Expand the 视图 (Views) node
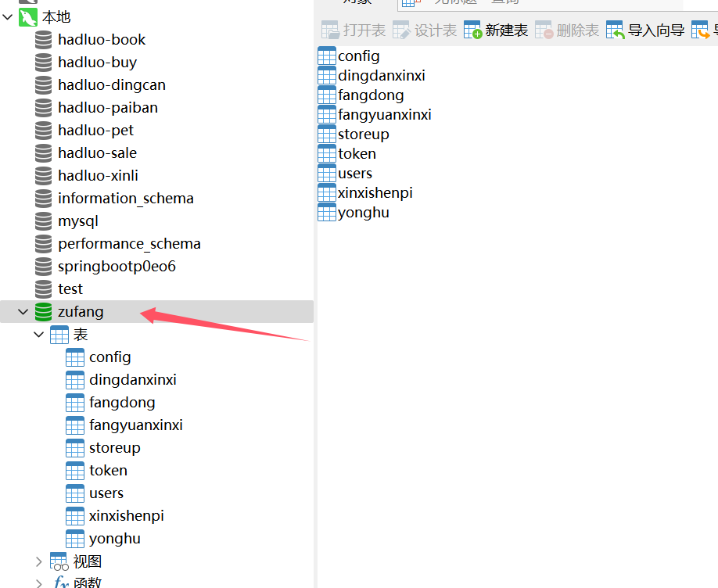The height and width of the screenshot is (588, 718). 38,561
